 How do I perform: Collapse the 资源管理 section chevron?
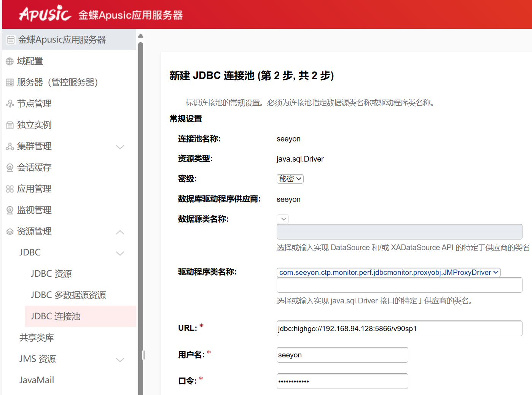click(x=120, y=232)
